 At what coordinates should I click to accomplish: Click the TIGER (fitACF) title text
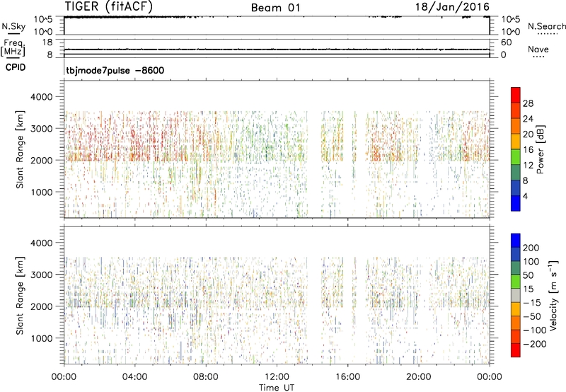[109, 6]
